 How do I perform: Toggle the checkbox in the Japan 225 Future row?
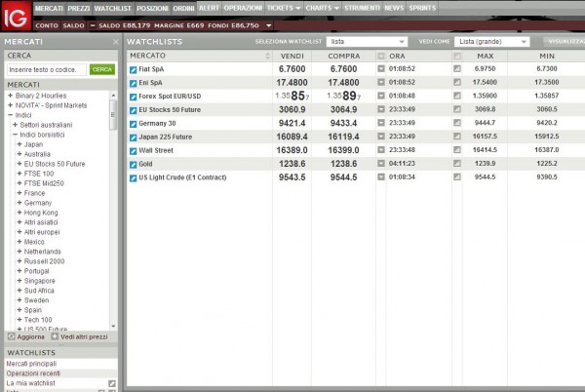(457, 137)
